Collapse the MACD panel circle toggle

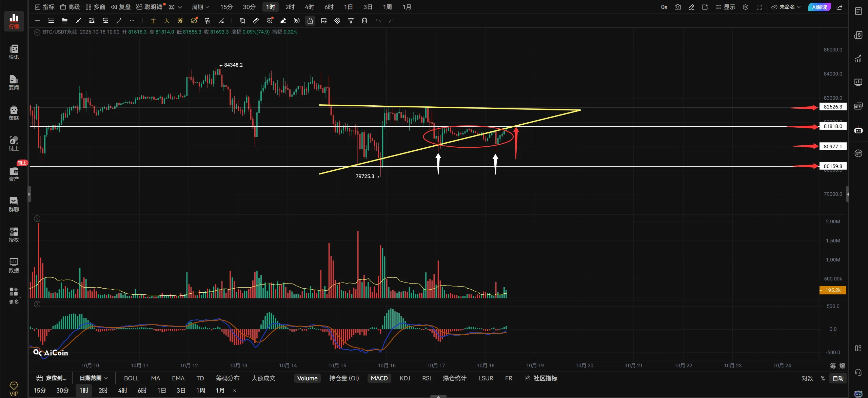[37, 304]
